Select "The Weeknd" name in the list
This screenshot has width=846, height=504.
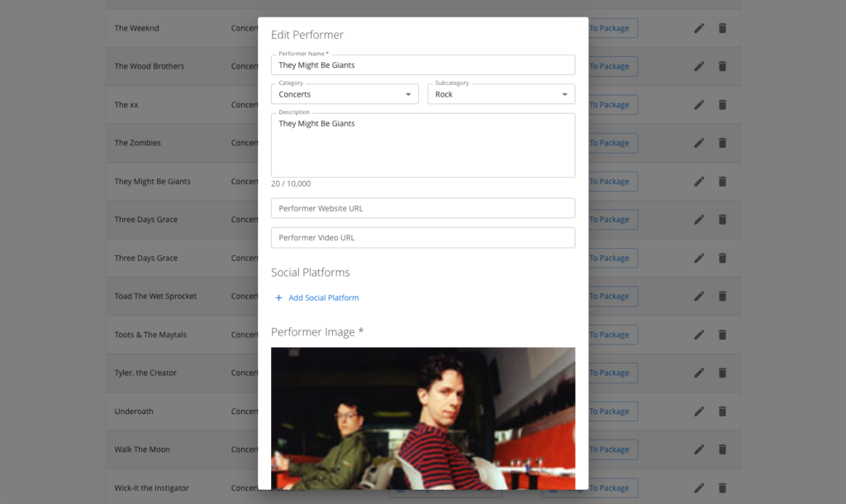136,28
